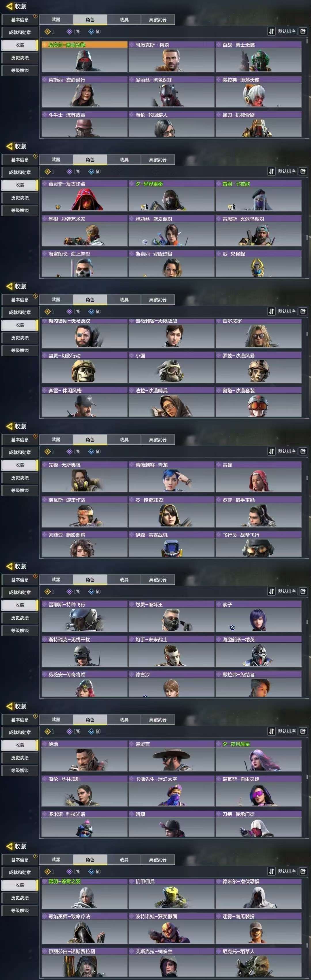Click the back arrow above 尼克托-黑暗边缘 panel
The image size is (311, 980).
10,6
